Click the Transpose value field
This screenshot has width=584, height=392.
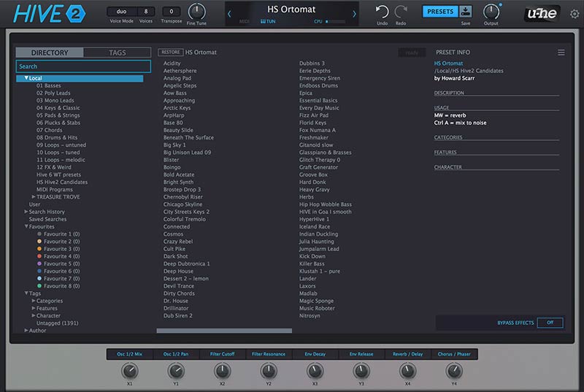click(172, 12)
